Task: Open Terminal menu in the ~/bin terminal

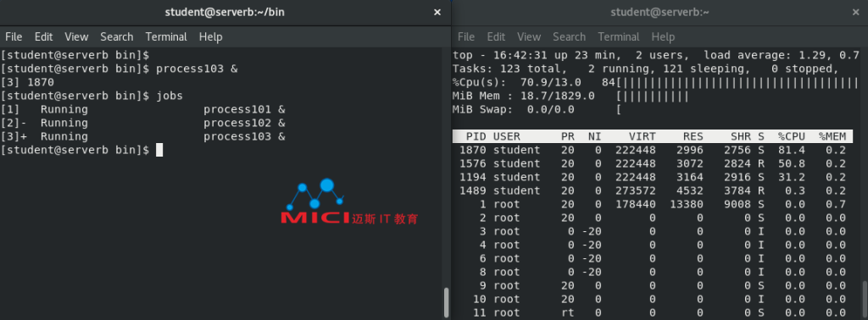Action: [x=166, y=37]
